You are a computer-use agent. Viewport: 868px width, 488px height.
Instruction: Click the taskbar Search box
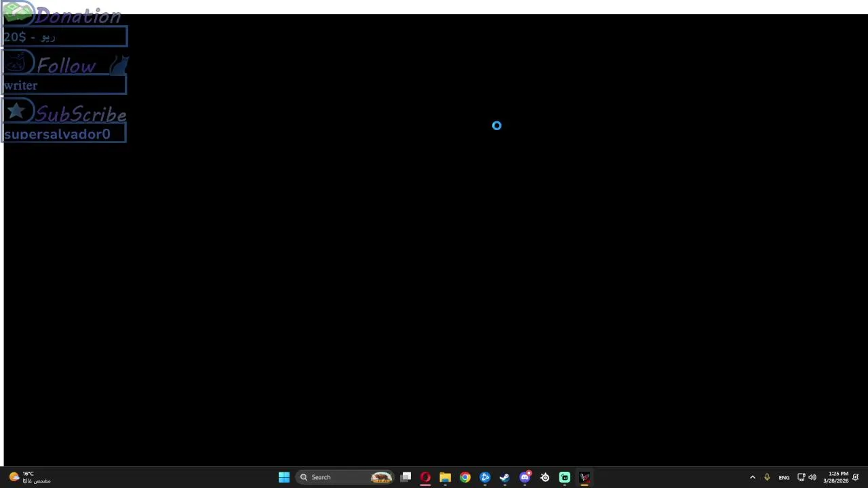tap(345, 477)
